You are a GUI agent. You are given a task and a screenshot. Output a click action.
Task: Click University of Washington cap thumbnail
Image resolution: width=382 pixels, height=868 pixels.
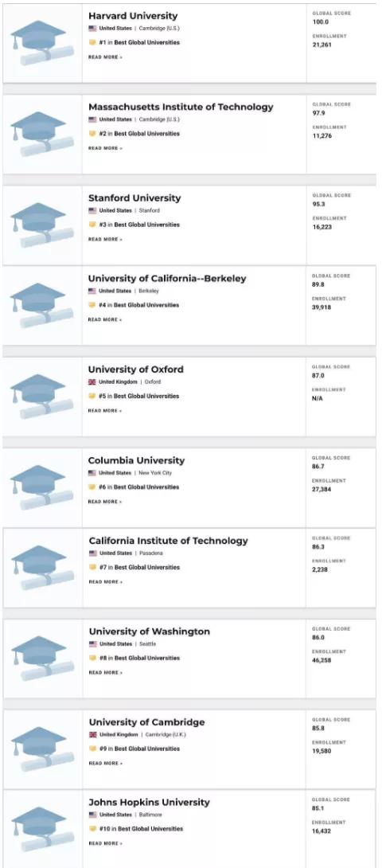click(42, 659)
